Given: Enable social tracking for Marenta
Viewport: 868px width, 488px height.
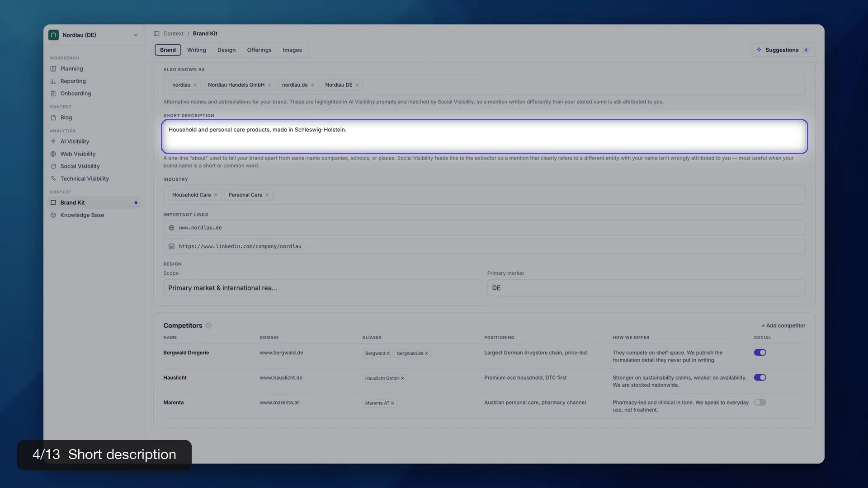Looking at the screenshot, I should [760, 402].
